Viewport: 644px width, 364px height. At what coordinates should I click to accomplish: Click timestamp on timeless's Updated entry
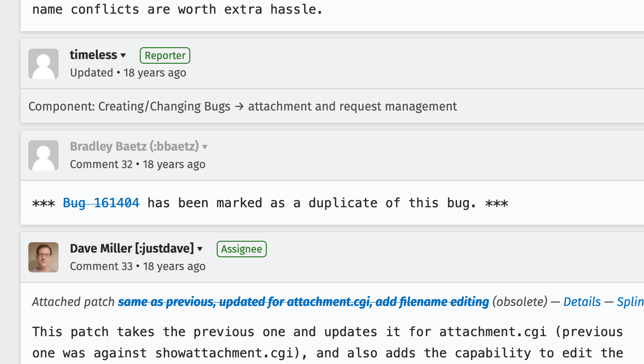point(155,73)
